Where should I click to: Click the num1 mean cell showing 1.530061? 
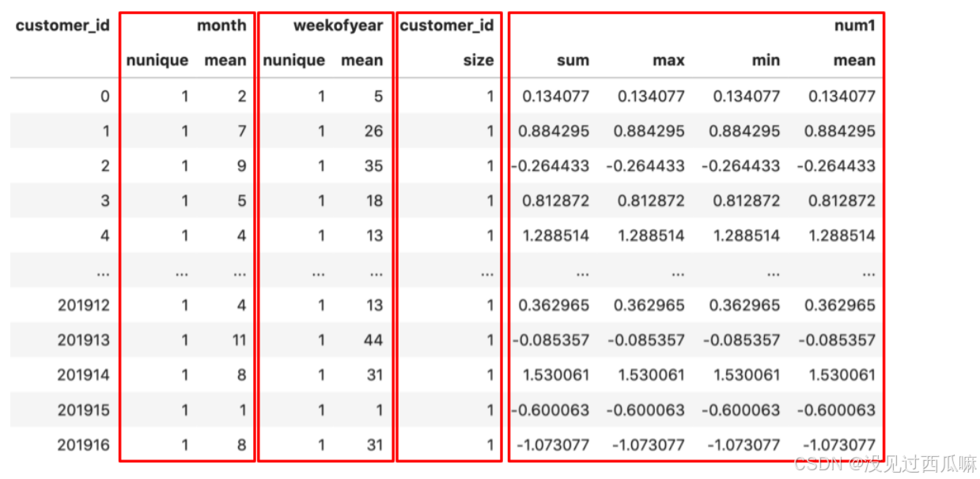coord(842,375)
